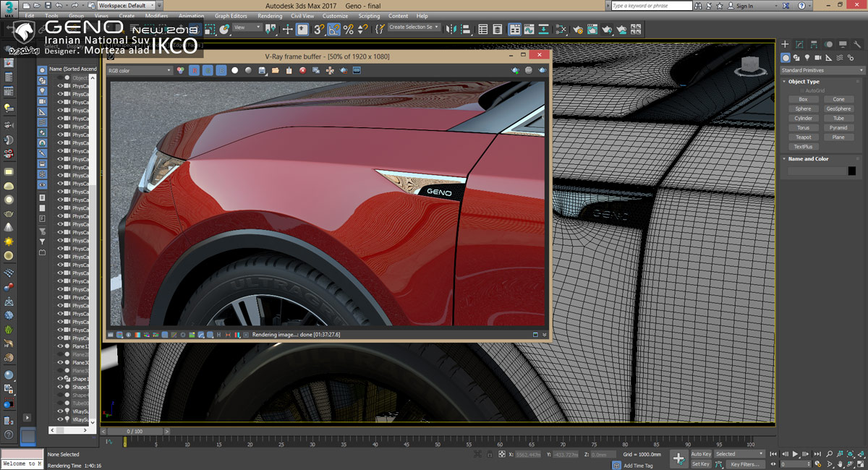Open the Render Setup teapot icon
The width and height of the screenshot is (868, 470).
577,29
